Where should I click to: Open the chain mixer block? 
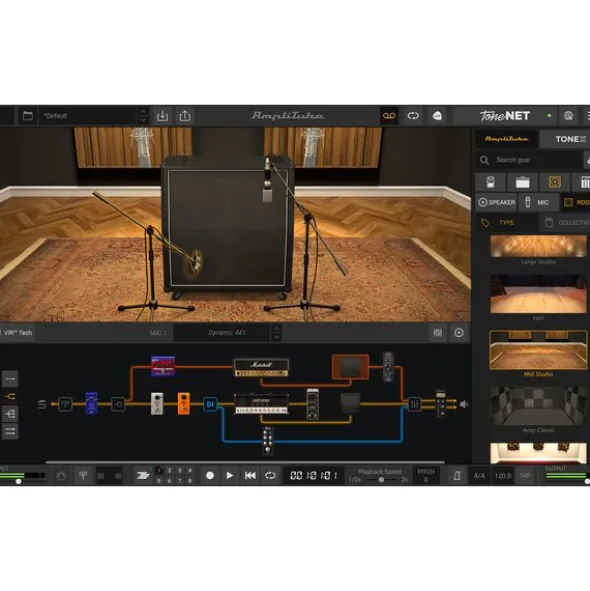[414, 404]
